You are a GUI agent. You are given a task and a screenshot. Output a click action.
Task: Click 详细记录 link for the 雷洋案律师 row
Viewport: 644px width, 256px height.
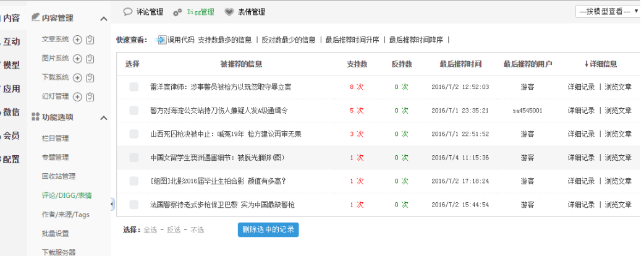click(x=581, y=87)
